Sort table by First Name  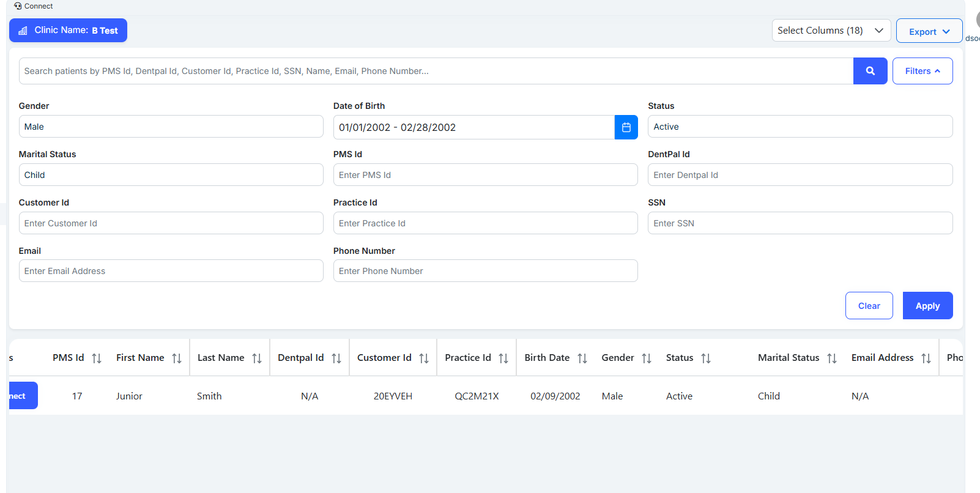pyautogui.click(x=177, y=358)
